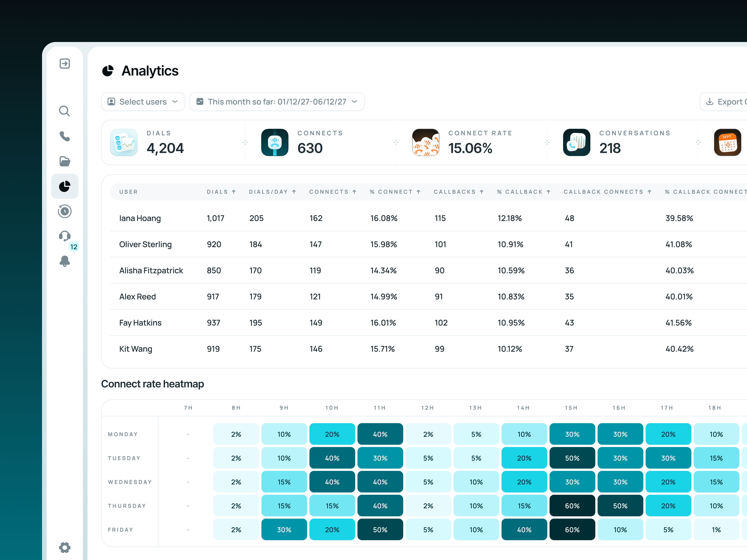This screenshot has height=560, width=747.
Task: Click the Friday 9H 30% heatmap cell
Action: (x=284, y=530)
